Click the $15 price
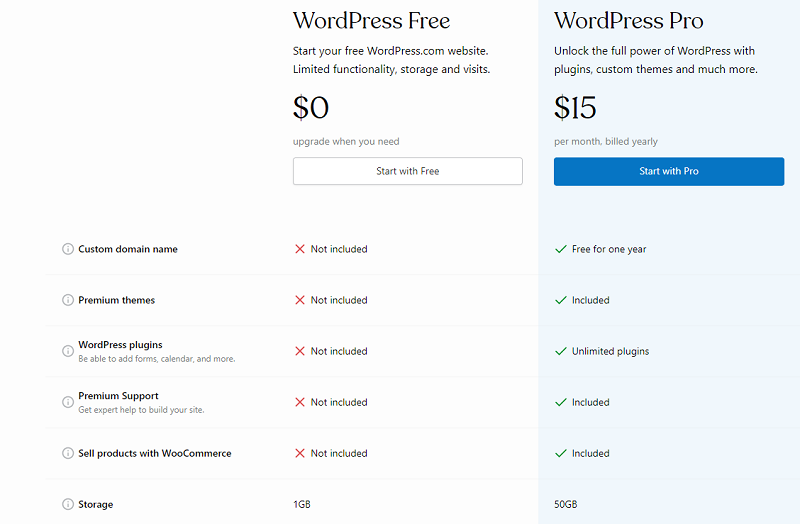 575,108
